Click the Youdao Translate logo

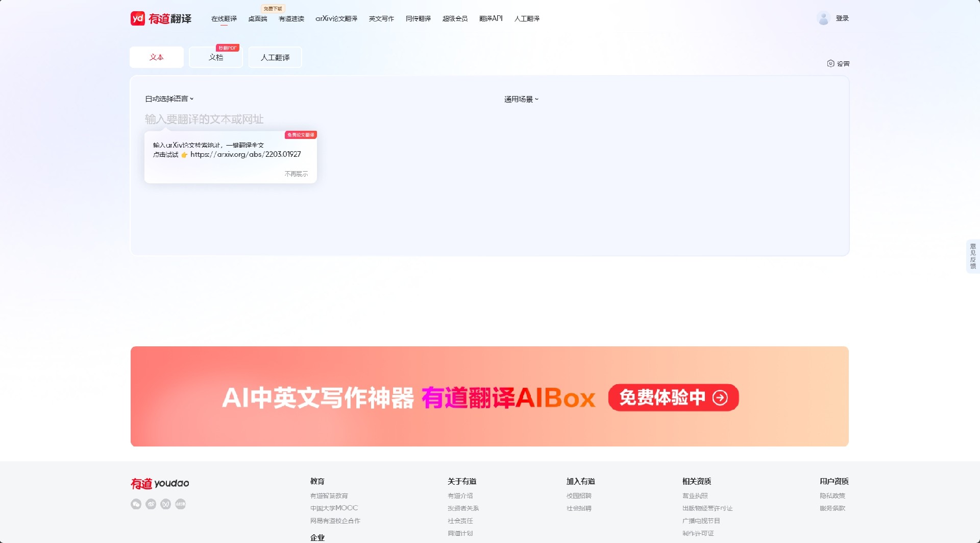click(x=161, y=18)
